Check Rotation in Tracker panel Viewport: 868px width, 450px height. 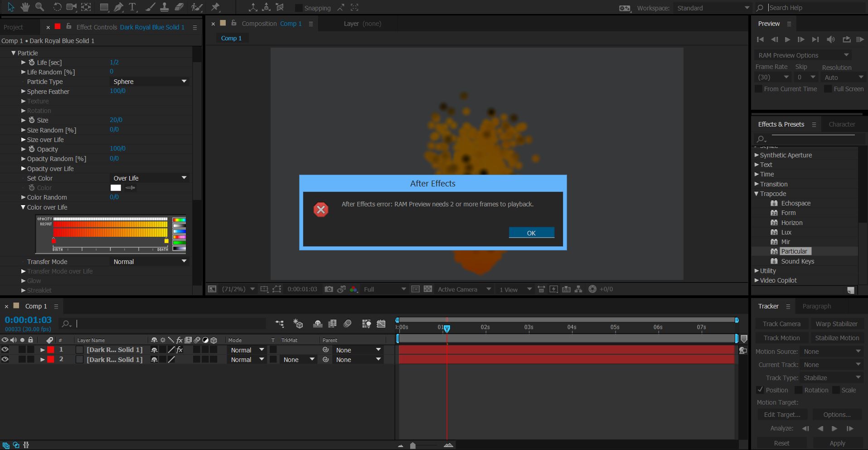click(x=799, y=390)
